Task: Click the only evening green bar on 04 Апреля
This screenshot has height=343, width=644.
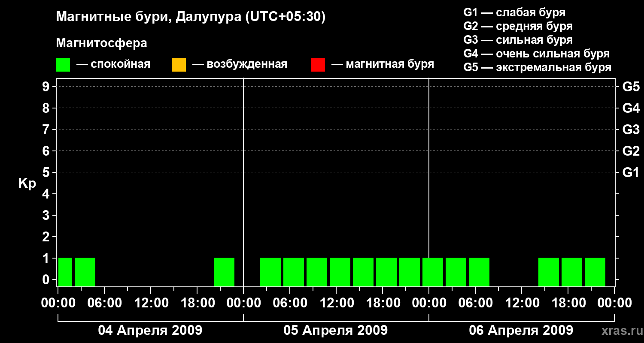Action: coord(224,272)
